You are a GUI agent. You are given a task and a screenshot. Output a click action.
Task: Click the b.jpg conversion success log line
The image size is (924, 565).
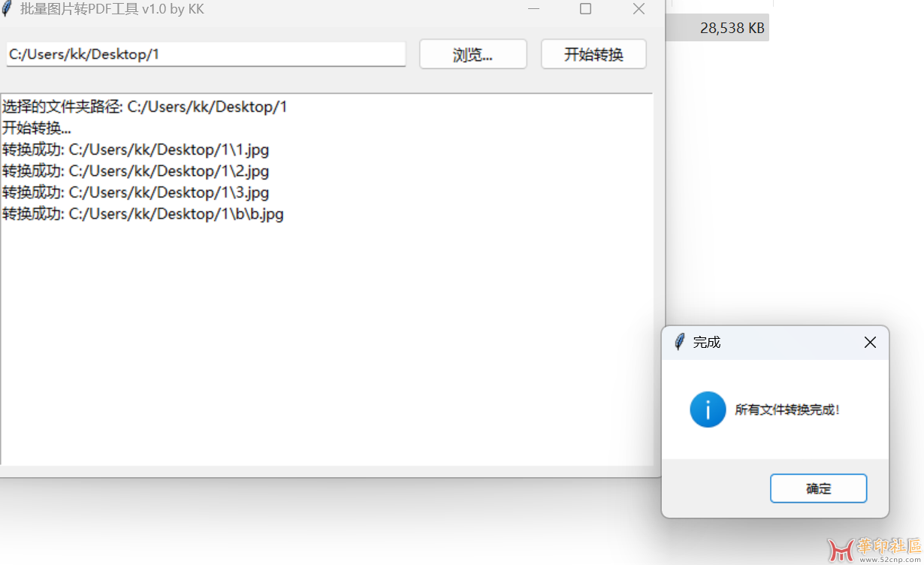click(143, 214)
